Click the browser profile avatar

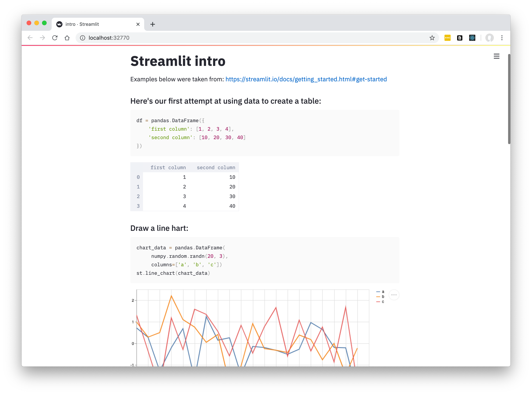coord(490,38)
